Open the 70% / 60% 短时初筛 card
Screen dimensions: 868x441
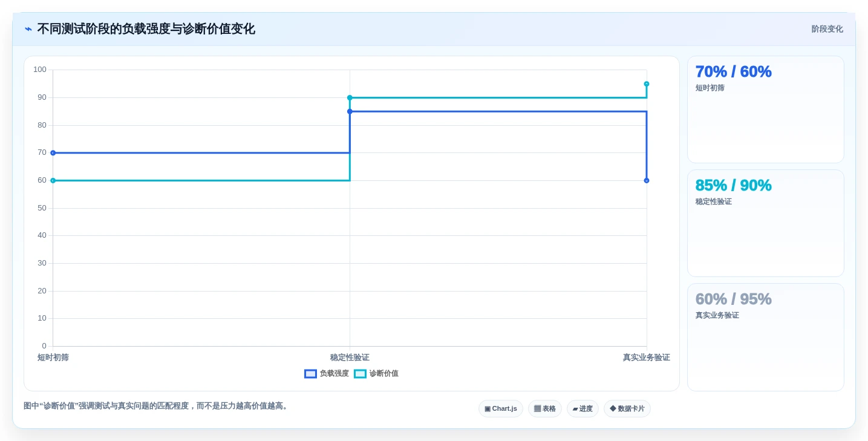coord(766,109)
